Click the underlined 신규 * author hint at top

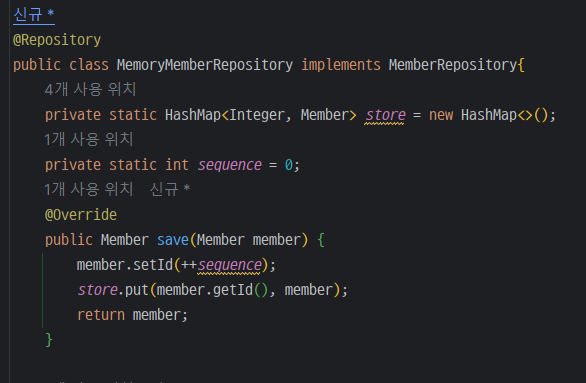pyautogui.click(x=34, y=15)
